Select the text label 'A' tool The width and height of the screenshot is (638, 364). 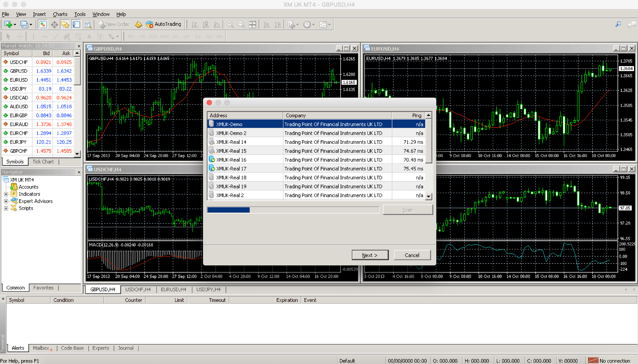(x=89, y=37)
